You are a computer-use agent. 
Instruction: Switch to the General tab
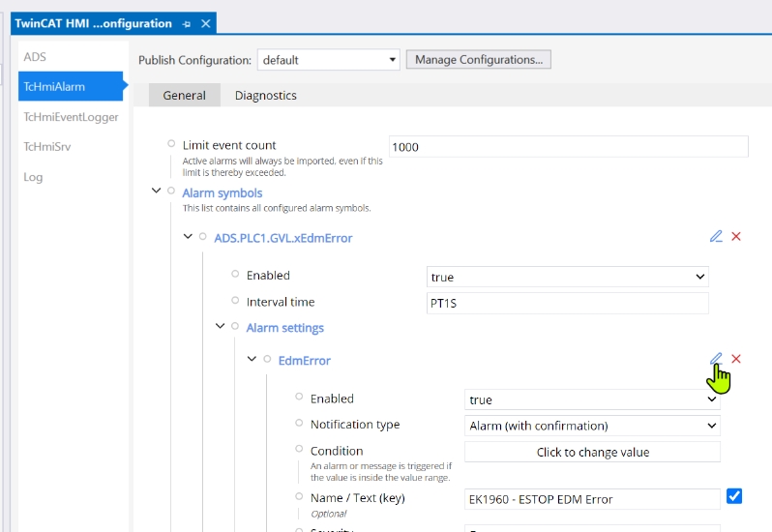pos(185,95)
